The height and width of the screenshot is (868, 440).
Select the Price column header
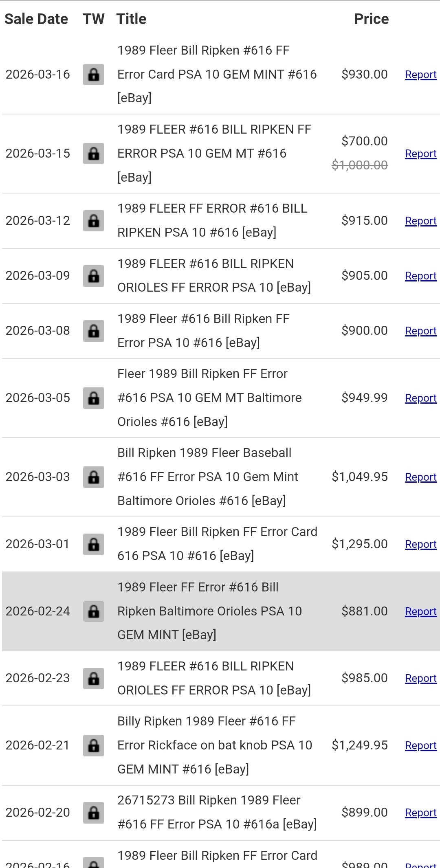(371, 19)
